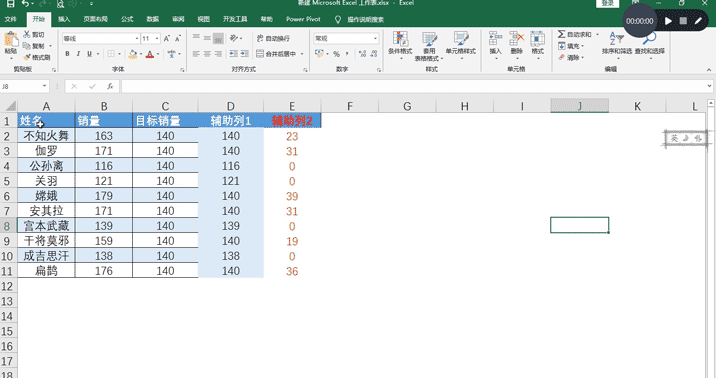The height and width of the screenshot is (378, 716).
Task: Decrease font size with the small A icon
Action: [x=178, y=38]
